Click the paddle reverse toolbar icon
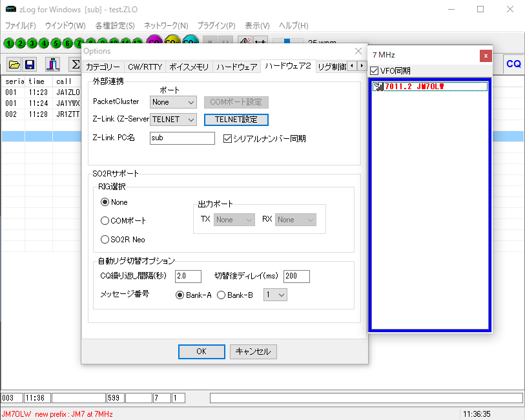The height and width of the screenshot is (420, 525). 245,40
